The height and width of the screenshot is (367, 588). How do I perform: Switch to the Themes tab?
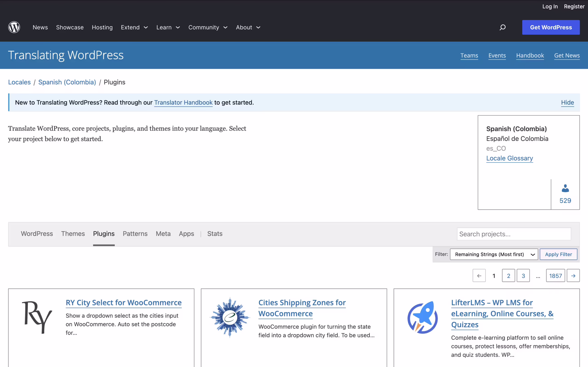(73, 234)
